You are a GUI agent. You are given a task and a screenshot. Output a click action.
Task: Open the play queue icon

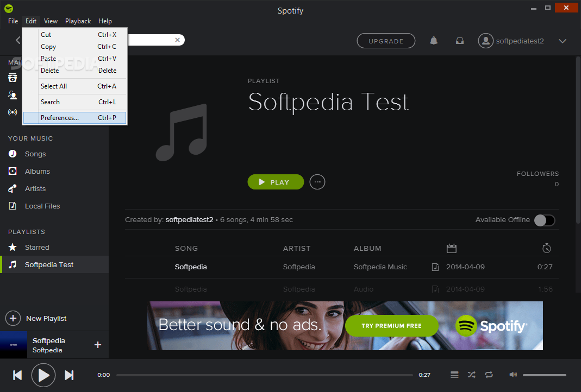[454, 375]
